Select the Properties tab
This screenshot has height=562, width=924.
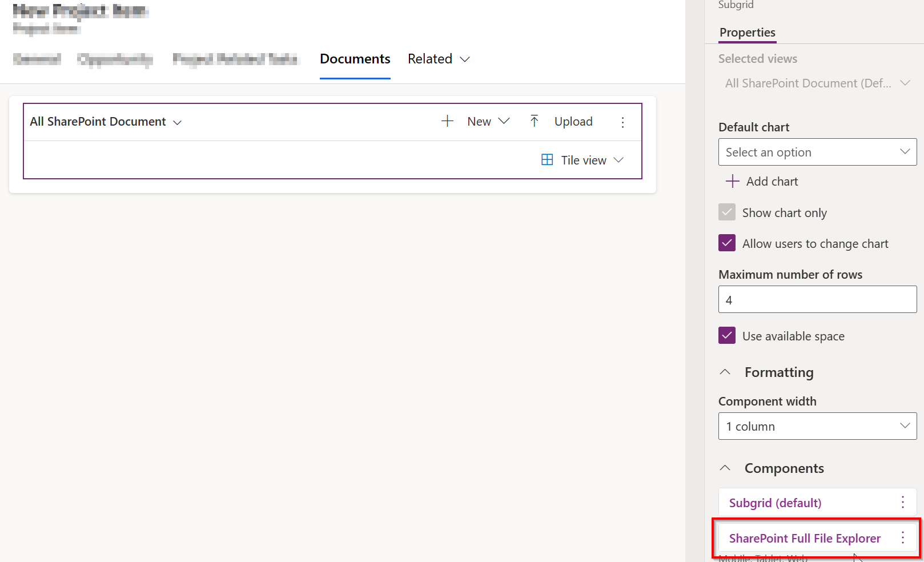pos(747,33)
